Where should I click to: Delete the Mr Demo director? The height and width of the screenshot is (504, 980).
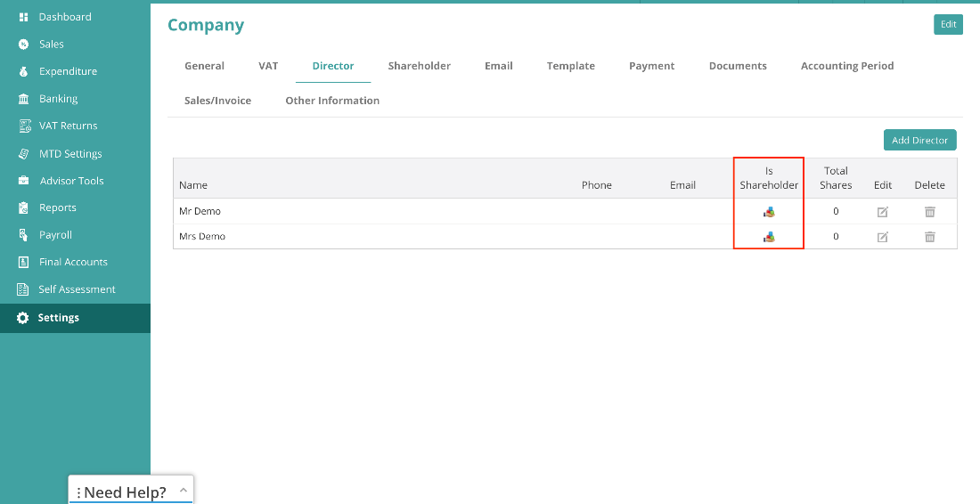(930, 212)
